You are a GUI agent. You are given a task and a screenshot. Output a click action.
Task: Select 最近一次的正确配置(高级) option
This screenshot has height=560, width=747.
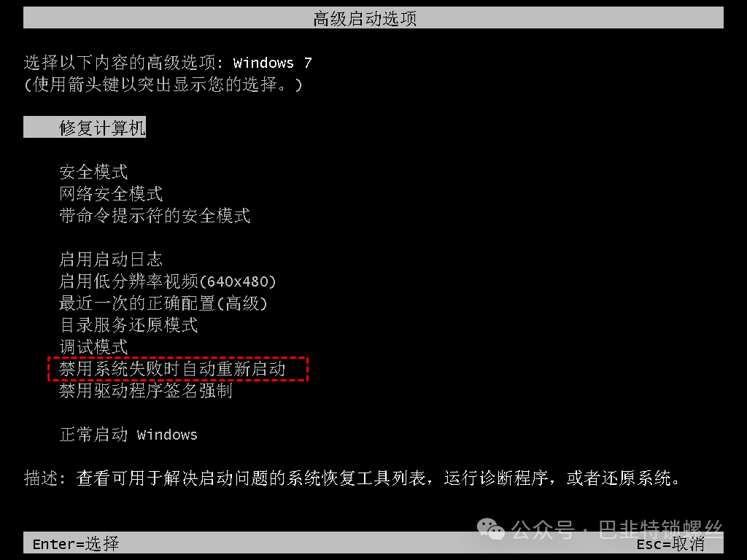163,303
